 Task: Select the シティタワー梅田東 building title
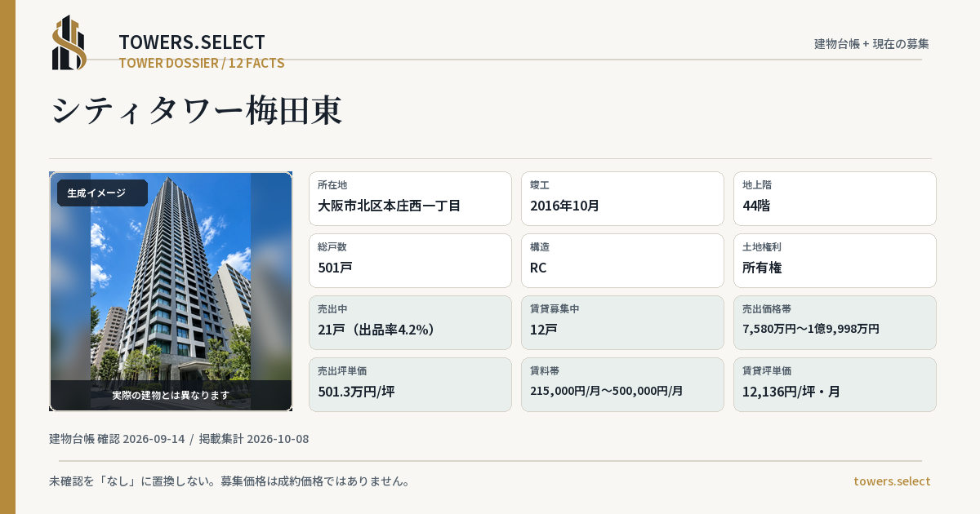tap(196, 110)
